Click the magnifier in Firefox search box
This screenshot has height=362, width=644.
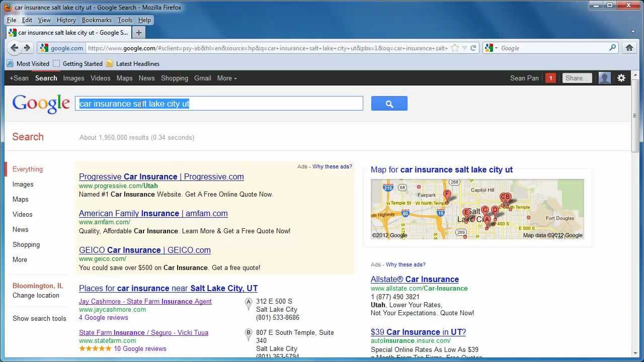[612, 48]
